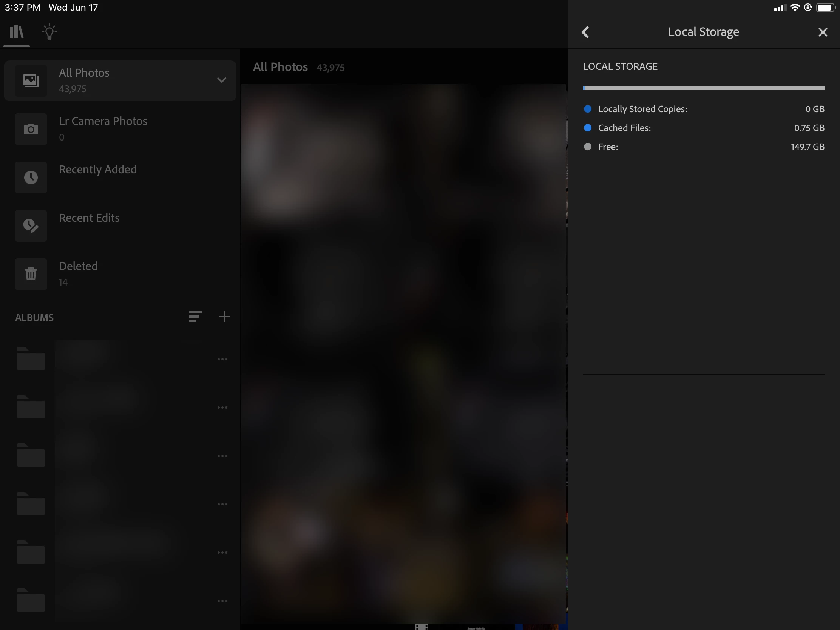Expand the All Photos chevron
The width and height of the screenshot is (840, 630).
pos(221,80)
